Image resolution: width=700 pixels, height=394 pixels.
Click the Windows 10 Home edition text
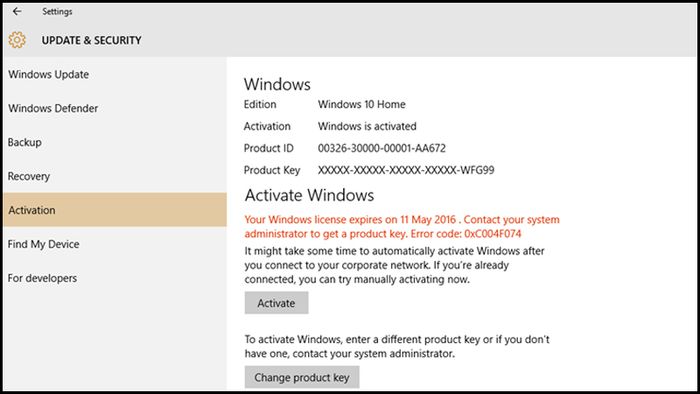(362, 104)
